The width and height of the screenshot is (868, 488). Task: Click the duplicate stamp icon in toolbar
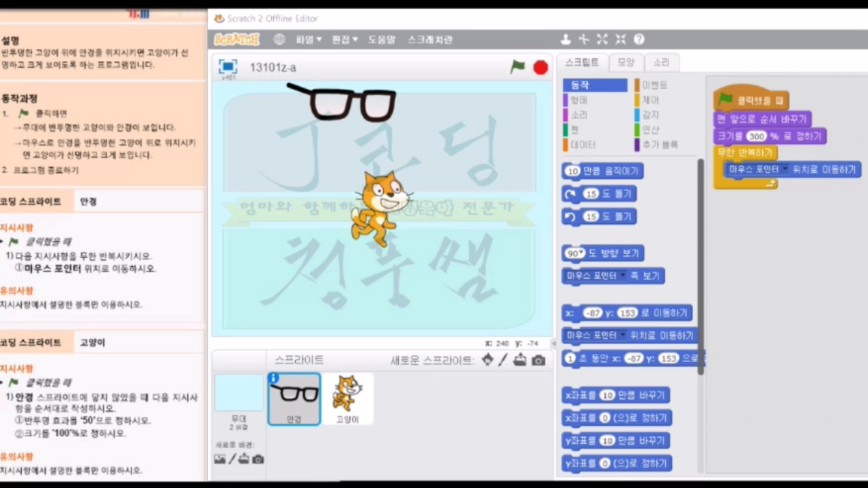(x=566, y=39)
